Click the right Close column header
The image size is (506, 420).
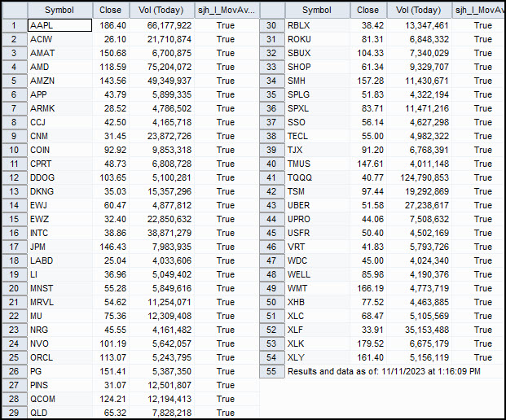[368, 11]
